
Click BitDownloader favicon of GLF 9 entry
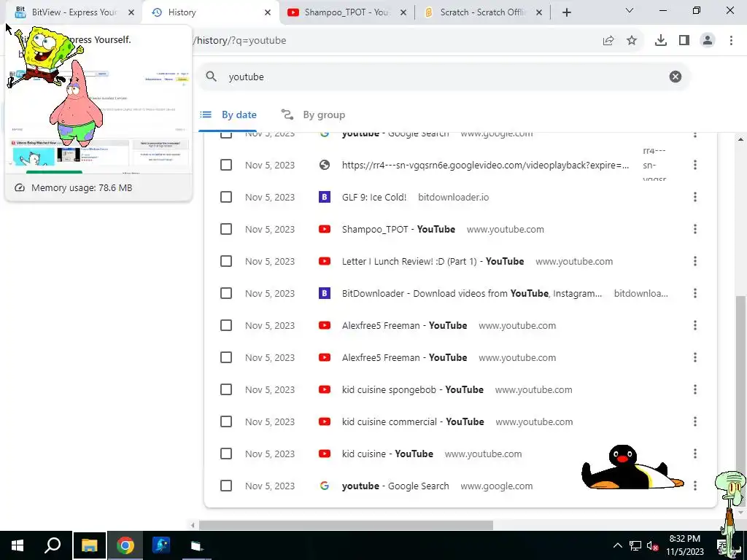click(325, 197)
